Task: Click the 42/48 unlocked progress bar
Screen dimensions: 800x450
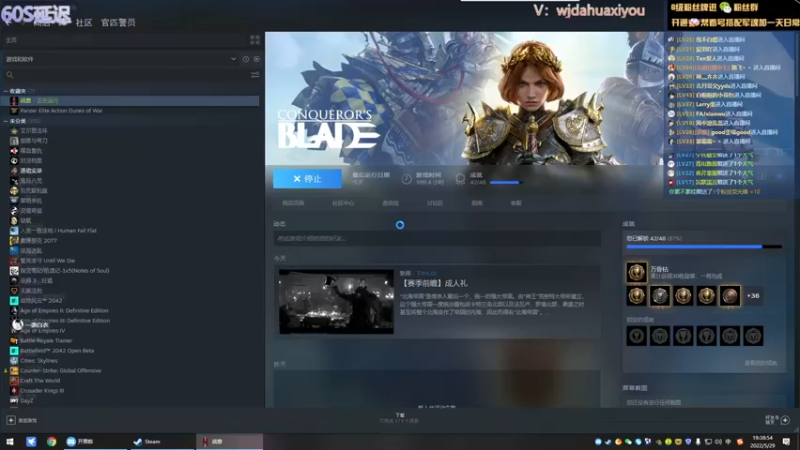Action: [x=704, y=246]
